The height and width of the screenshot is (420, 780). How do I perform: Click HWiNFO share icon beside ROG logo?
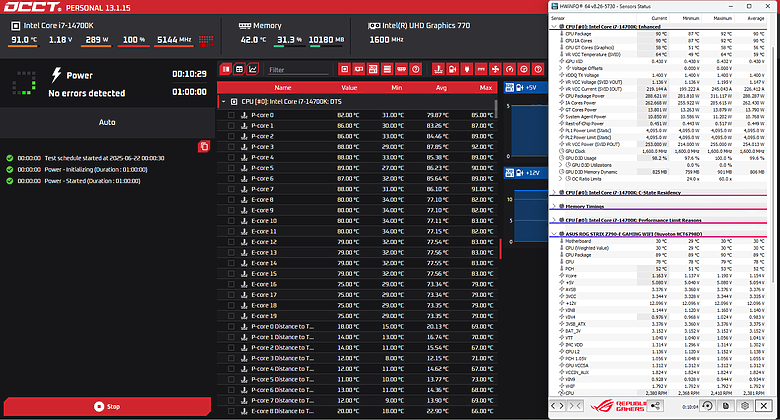pyautogui.click(x=656, y=406)
